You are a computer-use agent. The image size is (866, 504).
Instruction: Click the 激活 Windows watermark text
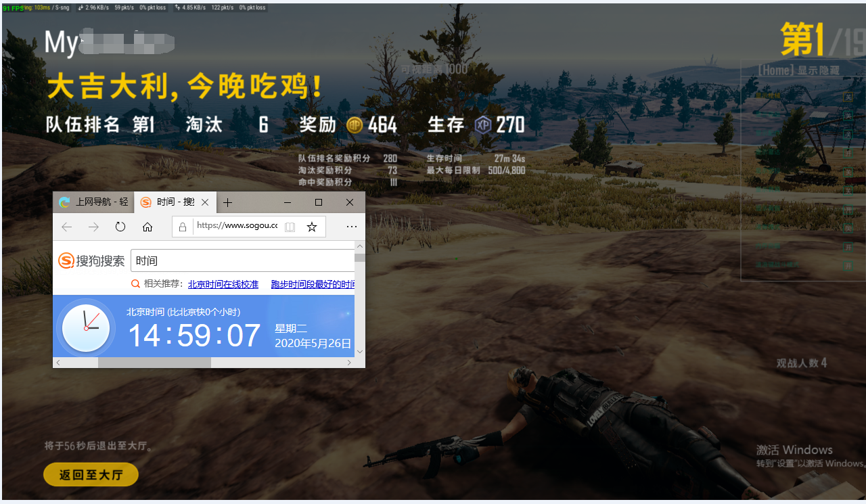(x=794, y=450)
